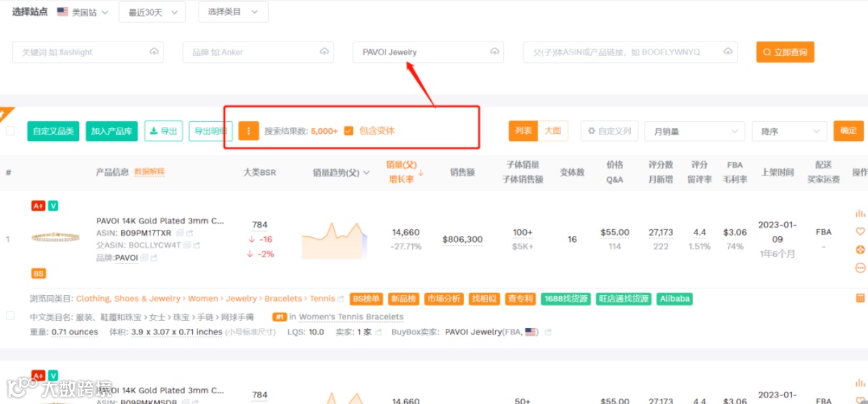Image resolution: width=868 pixels, height=404 pixels.
Task: Click 旺店通找货源 tag button
Action: click(624, 299)
